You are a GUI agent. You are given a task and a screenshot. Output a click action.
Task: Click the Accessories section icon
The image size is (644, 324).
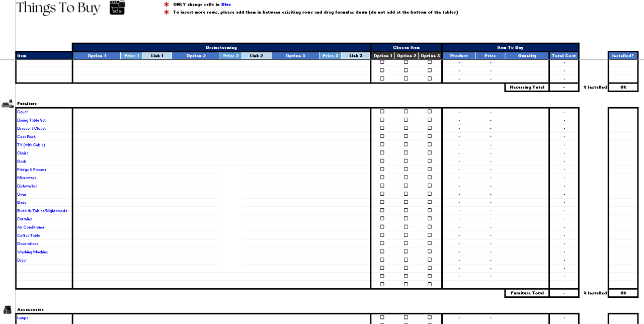tap(8, 309)
